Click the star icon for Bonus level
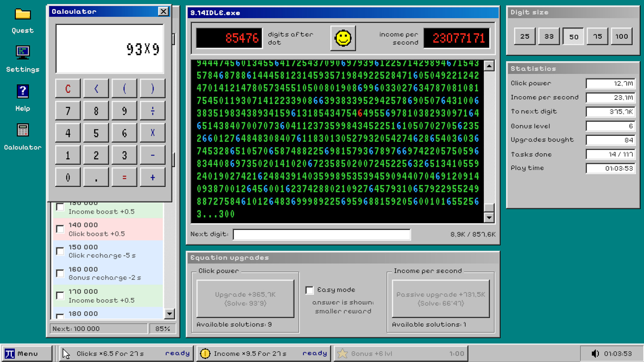 (342, 354)
